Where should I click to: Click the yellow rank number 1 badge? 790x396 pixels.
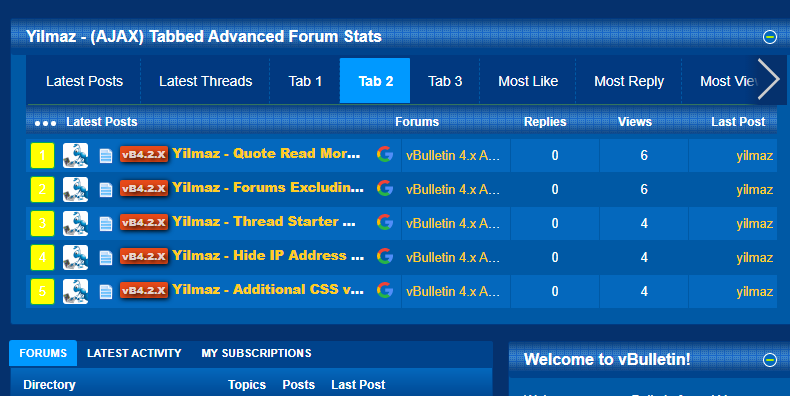[x=42, y=155]
